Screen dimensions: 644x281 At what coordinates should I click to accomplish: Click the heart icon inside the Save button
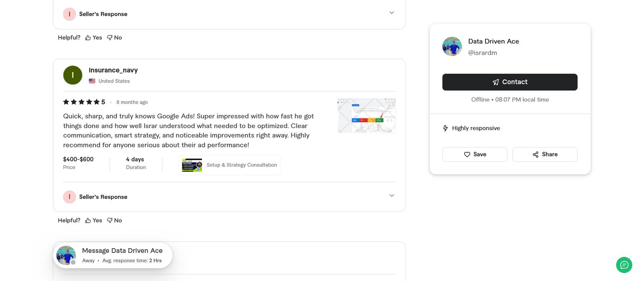467,154
